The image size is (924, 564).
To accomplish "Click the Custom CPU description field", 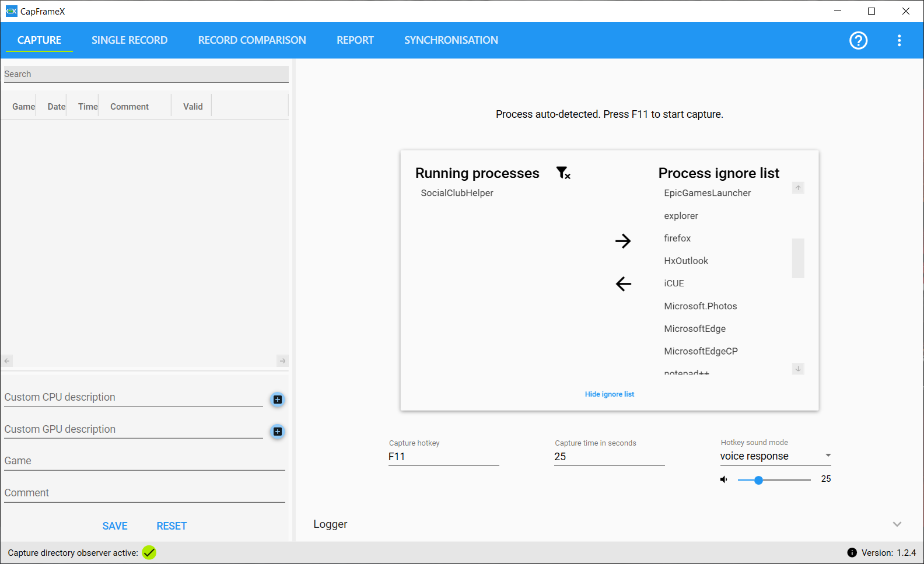I will 134,397.
